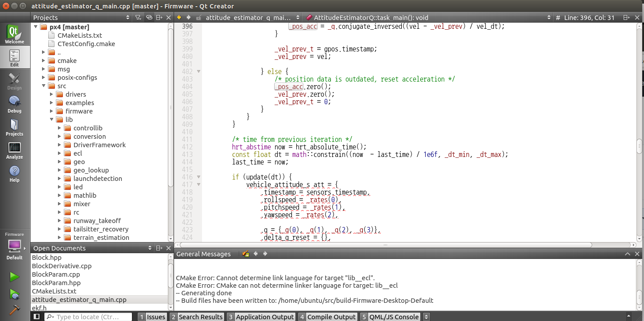Screen dimensions: 644x321
Task: Switch to Edit mode
Action: [x=15, y=58]
